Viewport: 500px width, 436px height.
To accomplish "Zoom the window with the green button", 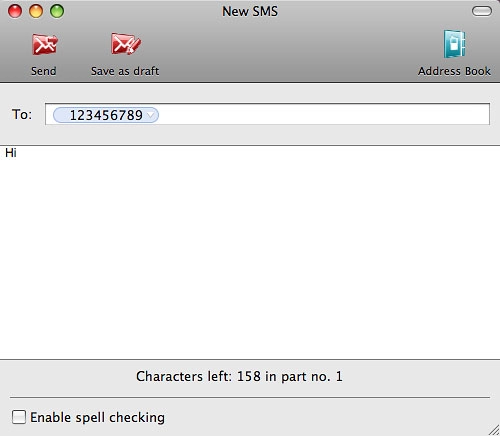I will [x=57, y=11].
